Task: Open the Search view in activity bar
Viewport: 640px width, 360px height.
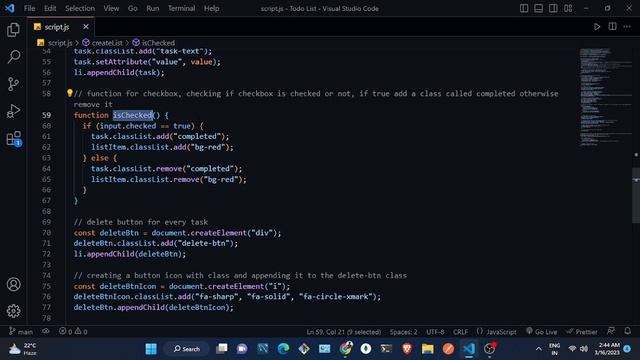Action: click(x=13, y=57)
